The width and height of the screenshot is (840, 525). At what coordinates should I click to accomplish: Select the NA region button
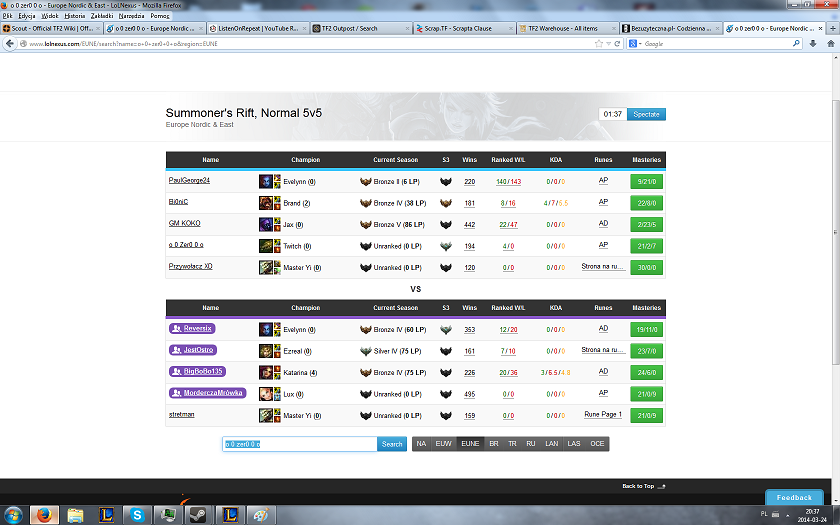(421, 444)
